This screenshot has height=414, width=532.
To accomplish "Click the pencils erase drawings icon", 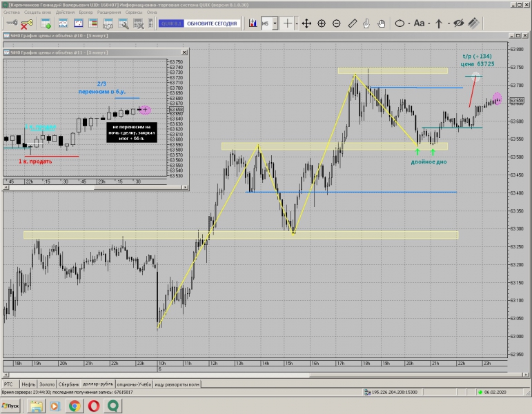I will (473, 23).
